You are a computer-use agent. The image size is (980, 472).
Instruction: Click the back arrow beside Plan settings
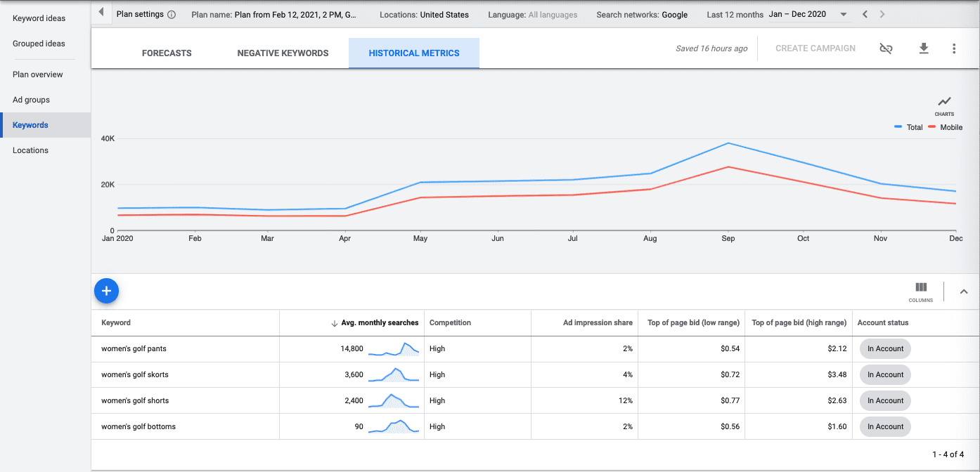[x=101, y=13]
